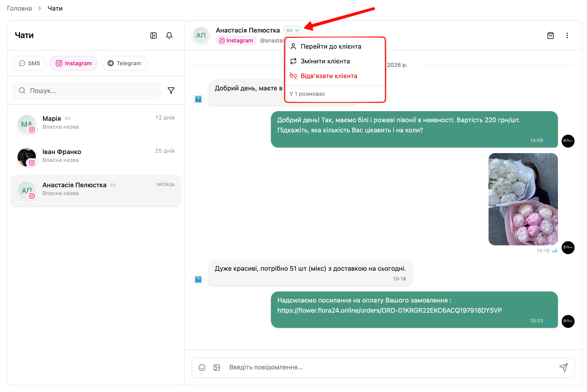
Task: Open the shopping bag orders icon
Action: pyautogui.click(x=550, y=36)
